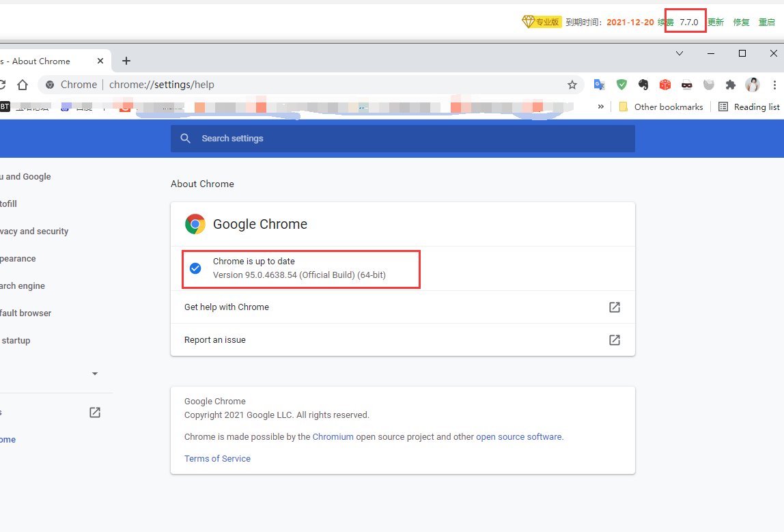Open Privacy and security settings

[34, 232]
